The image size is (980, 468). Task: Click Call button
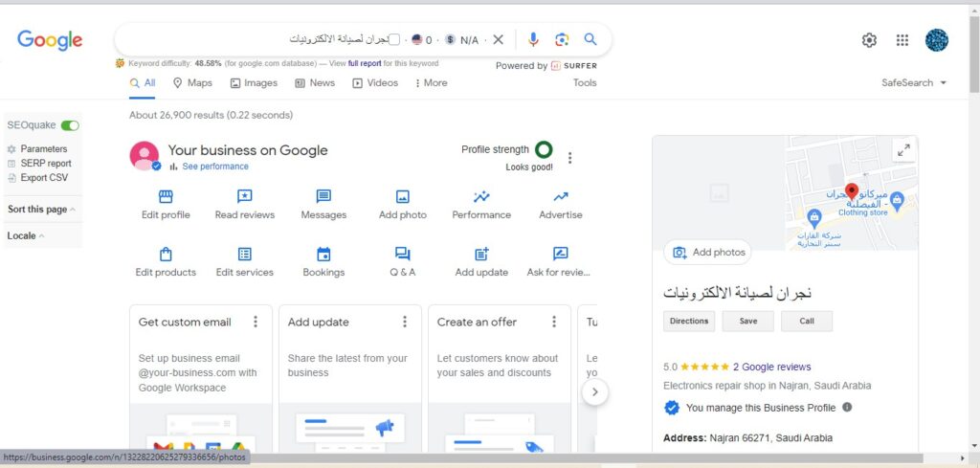[807, 322]
